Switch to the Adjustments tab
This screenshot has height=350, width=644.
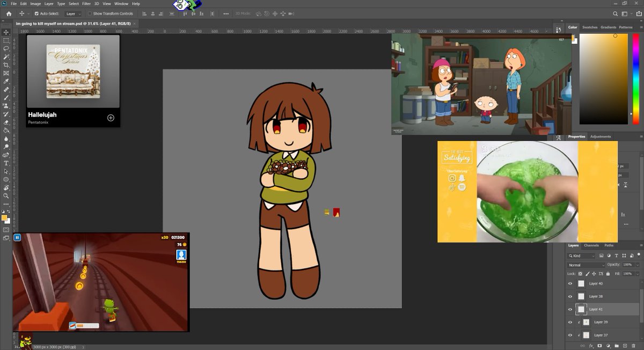click(601, 136)
